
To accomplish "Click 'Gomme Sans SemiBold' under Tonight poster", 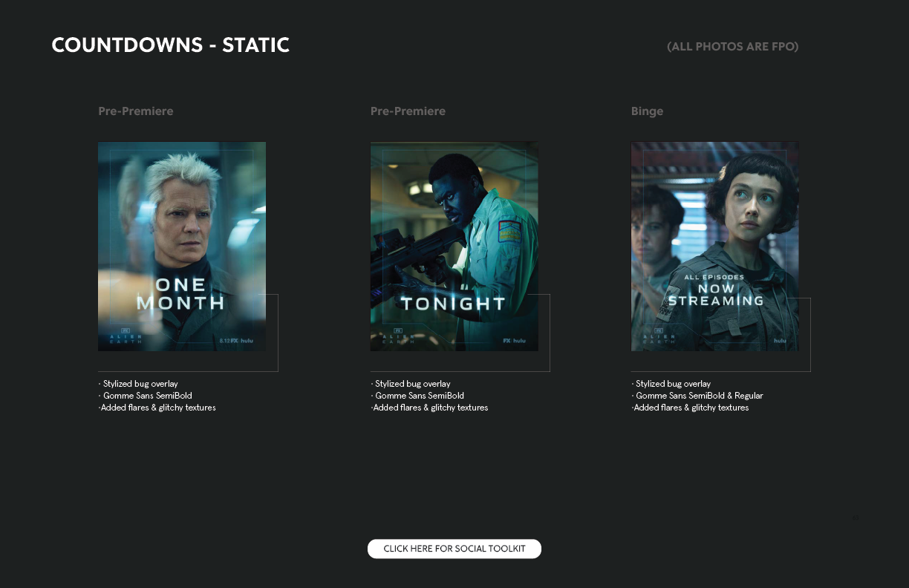I will (418, 396).
